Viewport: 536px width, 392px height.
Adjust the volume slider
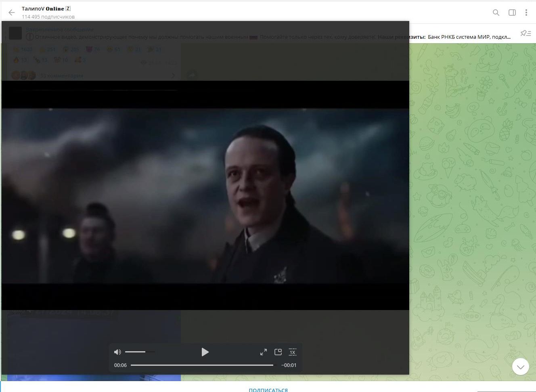point(140,352)
